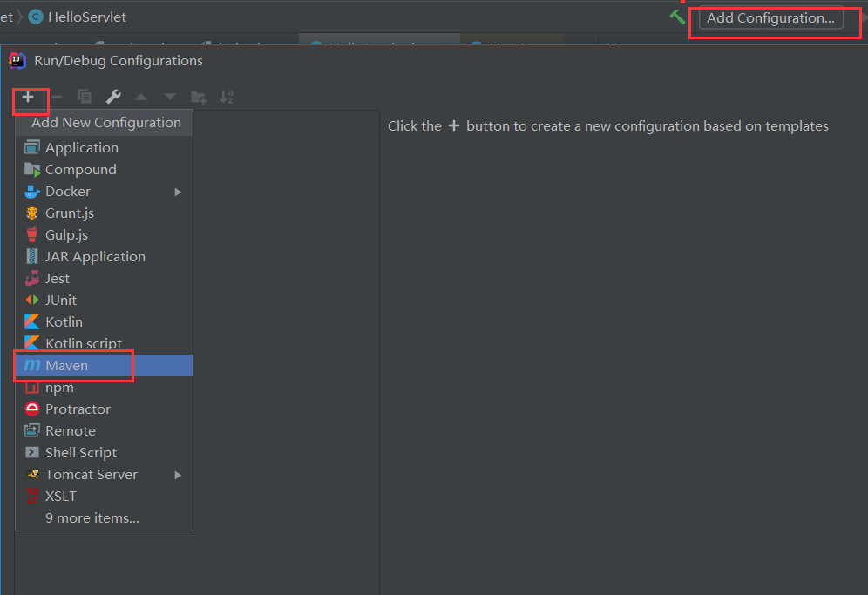Click the green hammer Build icon
This screenshot has width=868, height=595.
677,17
